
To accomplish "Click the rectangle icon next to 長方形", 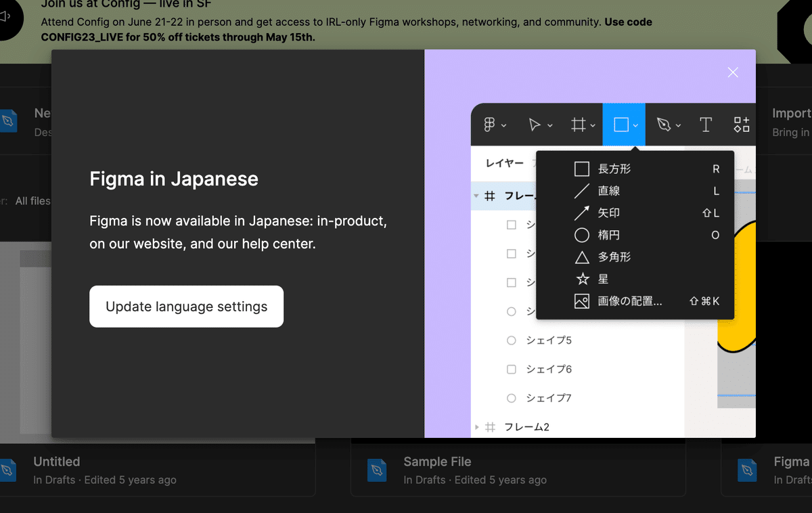I will (582, 169).
